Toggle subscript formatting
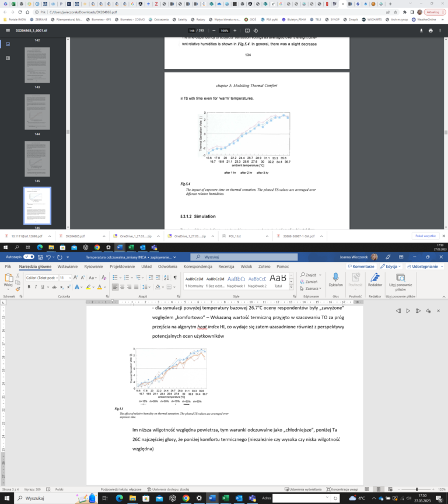 [x=62, y=287]
